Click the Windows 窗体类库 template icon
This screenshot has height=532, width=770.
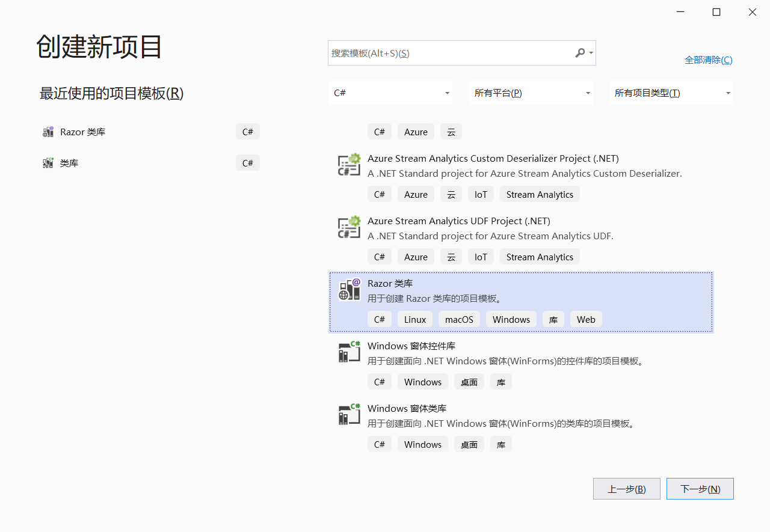349,415
